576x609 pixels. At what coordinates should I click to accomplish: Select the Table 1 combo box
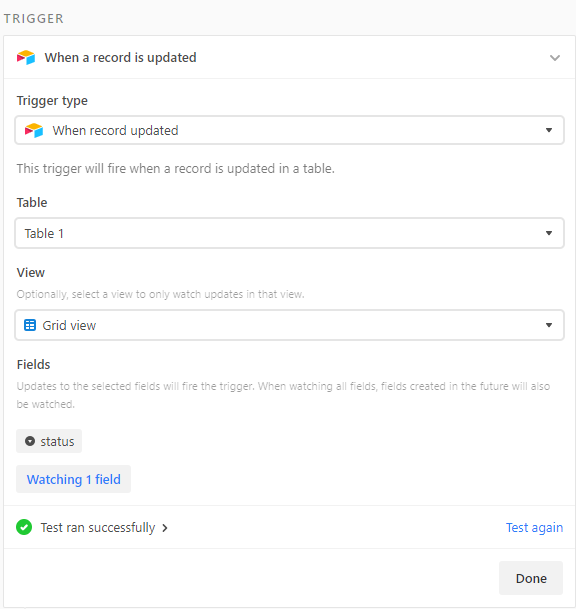pos(289,233)
